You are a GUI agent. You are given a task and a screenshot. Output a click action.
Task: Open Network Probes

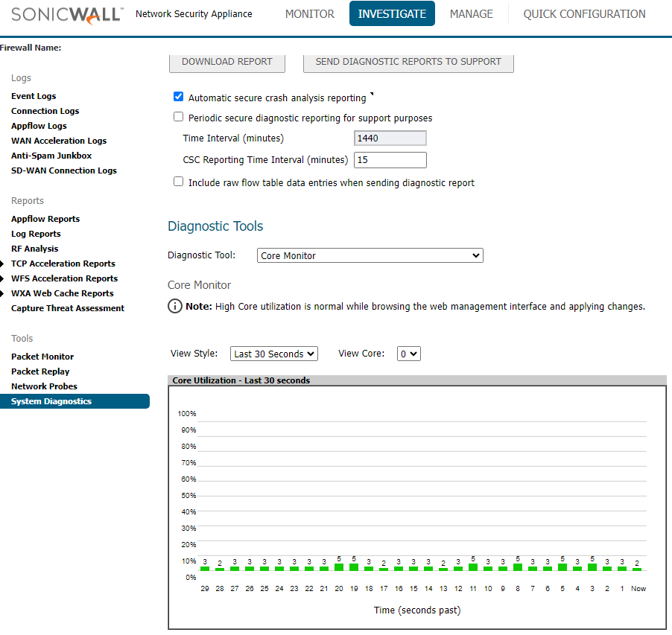pos(44,386)
